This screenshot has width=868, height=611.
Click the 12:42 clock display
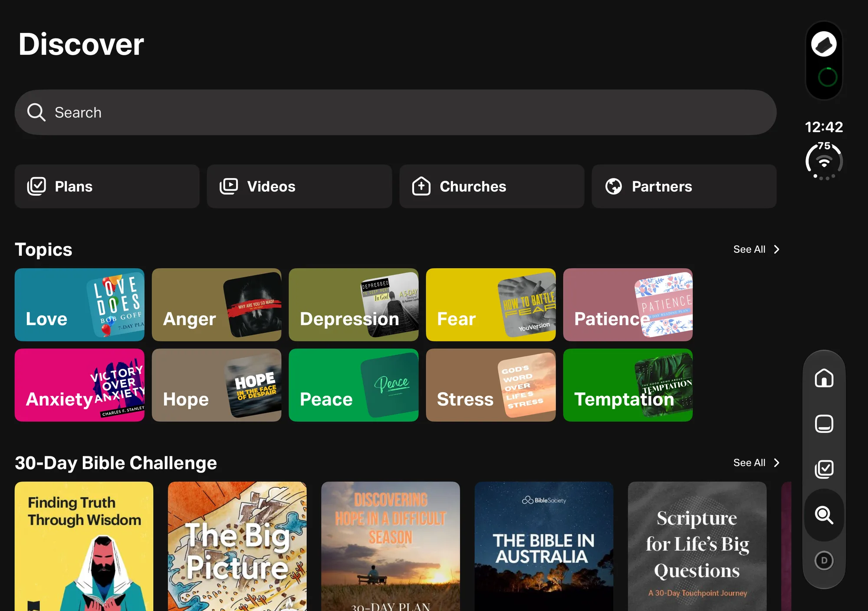[x=824, y=127]
